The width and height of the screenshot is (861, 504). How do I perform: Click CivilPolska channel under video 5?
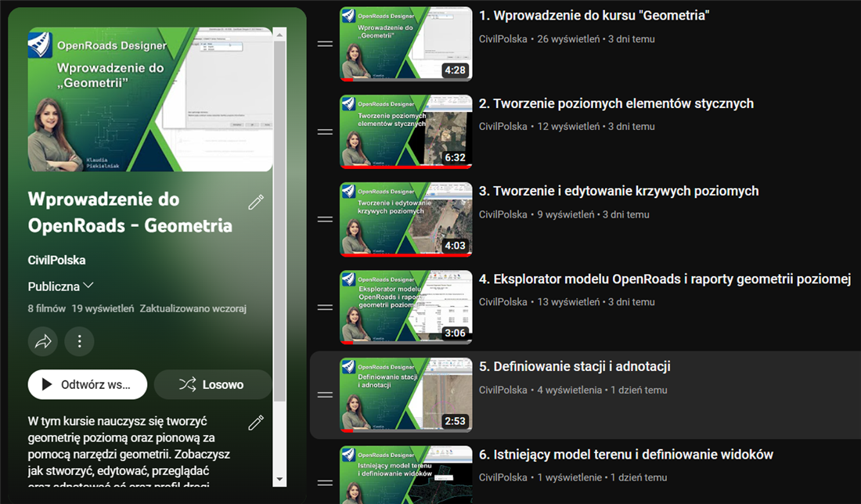(503, 390)
